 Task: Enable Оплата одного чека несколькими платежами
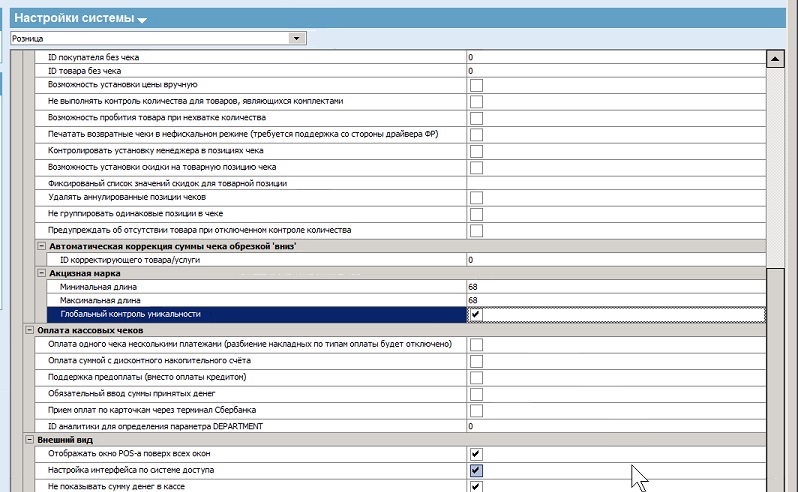pyautogui.click(x=476, y=344)
